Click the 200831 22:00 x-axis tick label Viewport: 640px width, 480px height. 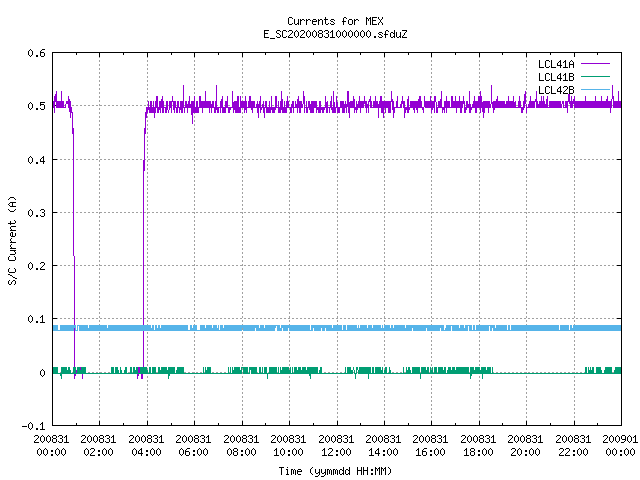tap(573, 446)
